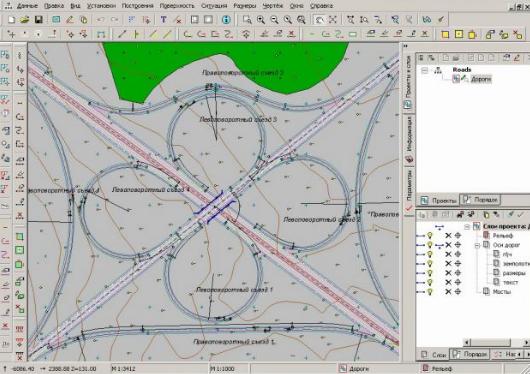The height and width of the screenshot is (374, 530).
Task: Switch to the Проекты tab
Action: click(x=438, y=200)
